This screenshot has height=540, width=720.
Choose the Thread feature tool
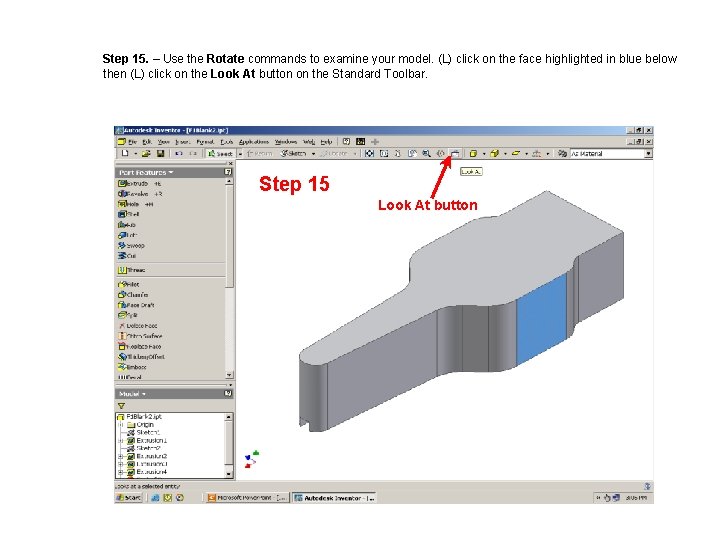click(x=132, y=270)
